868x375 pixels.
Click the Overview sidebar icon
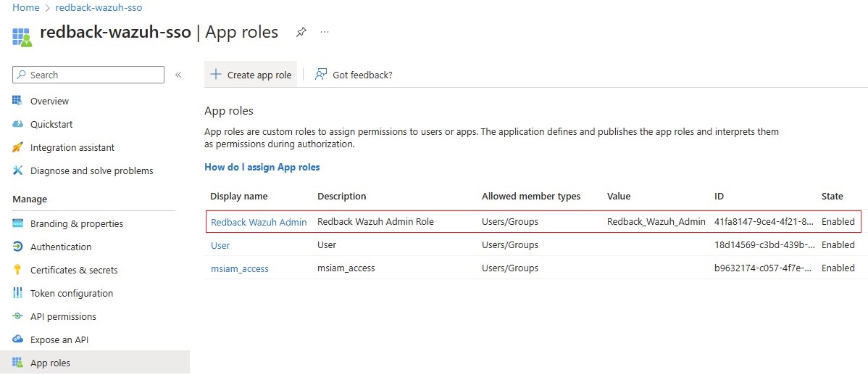pos(17,101)
